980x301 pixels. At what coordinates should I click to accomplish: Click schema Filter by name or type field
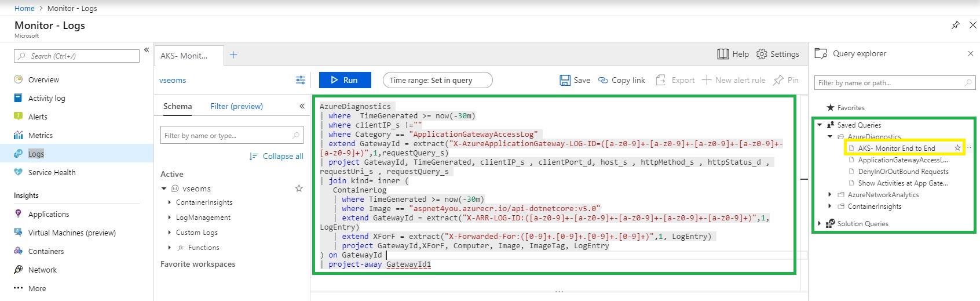pyautogui.click(x=232, y=135)
